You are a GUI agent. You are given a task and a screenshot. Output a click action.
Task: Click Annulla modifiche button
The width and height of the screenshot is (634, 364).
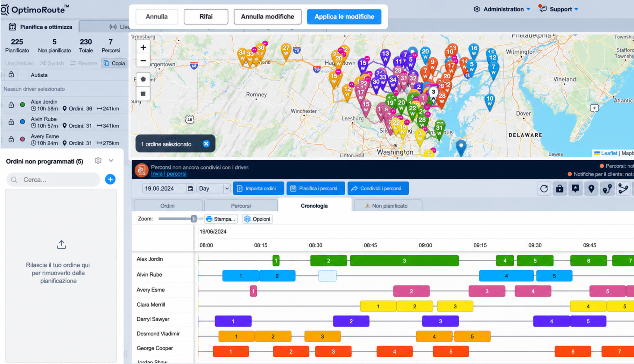[267, 17]
